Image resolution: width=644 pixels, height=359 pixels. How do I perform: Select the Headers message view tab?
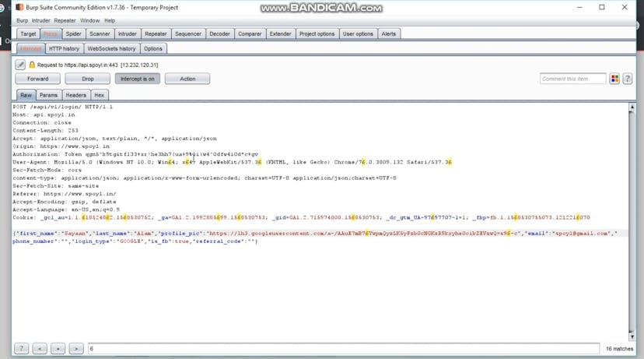click(76, 95)
